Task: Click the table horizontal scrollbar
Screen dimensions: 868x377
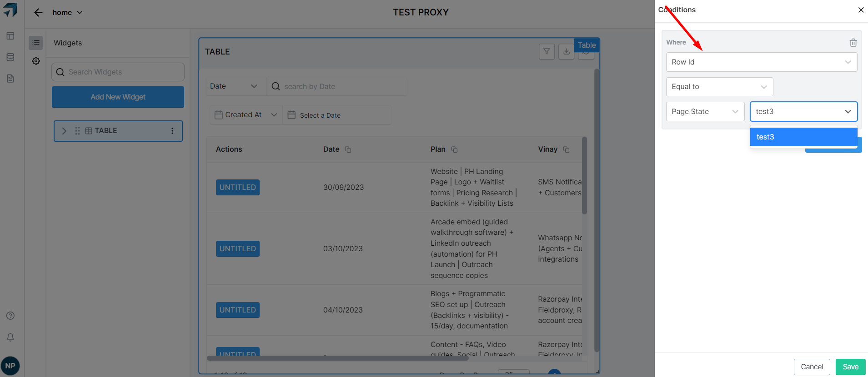Action: tap(339, 358)
